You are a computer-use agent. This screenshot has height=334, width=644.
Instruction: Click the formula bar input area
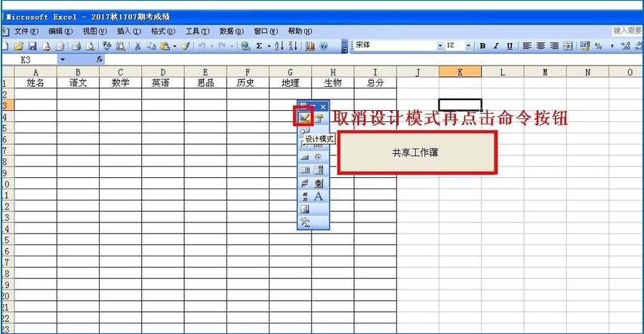pos(374,60)
